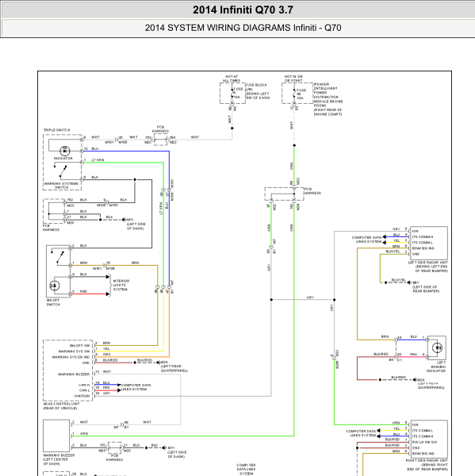Click the "LEFT BSW/BSI INDICATOR" label
The image size is (475, 476).
[x=436, y=367]
